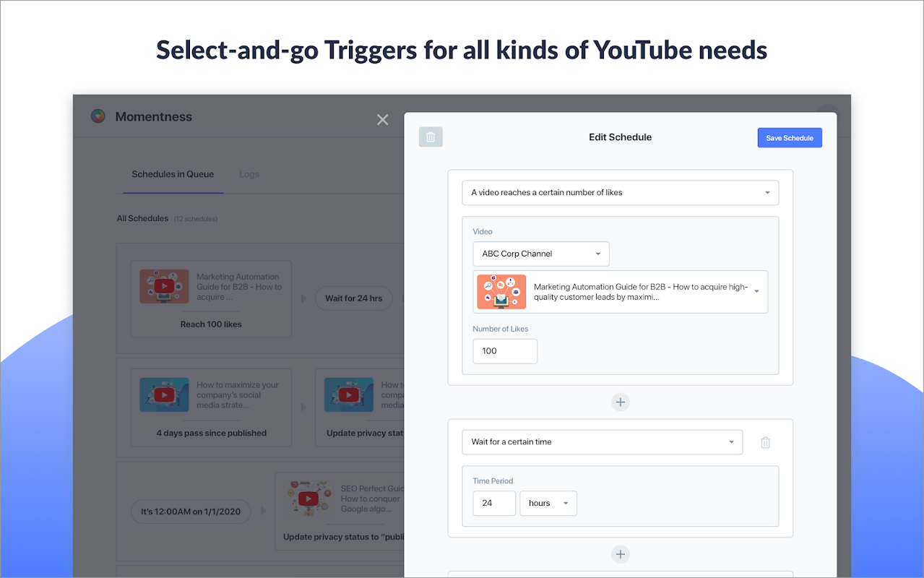Click the Number of Likes input field
The height and width of the screenshot is (578, 924).
tap(505, 351)
